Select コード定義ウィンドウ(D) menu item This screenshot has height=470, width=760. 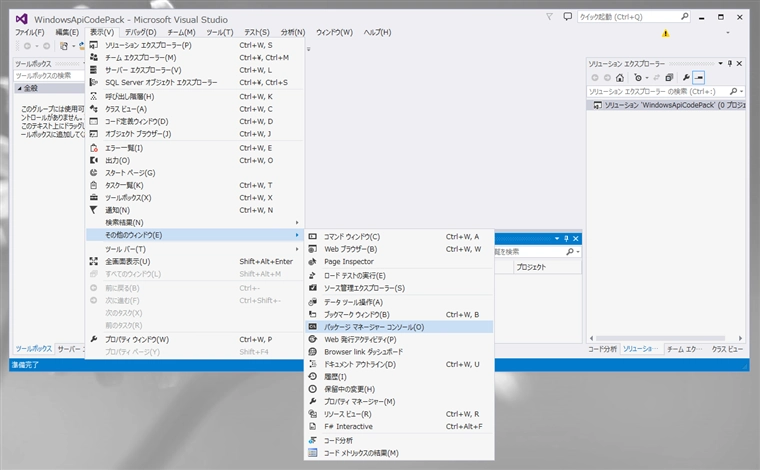(x=195, y=121)
